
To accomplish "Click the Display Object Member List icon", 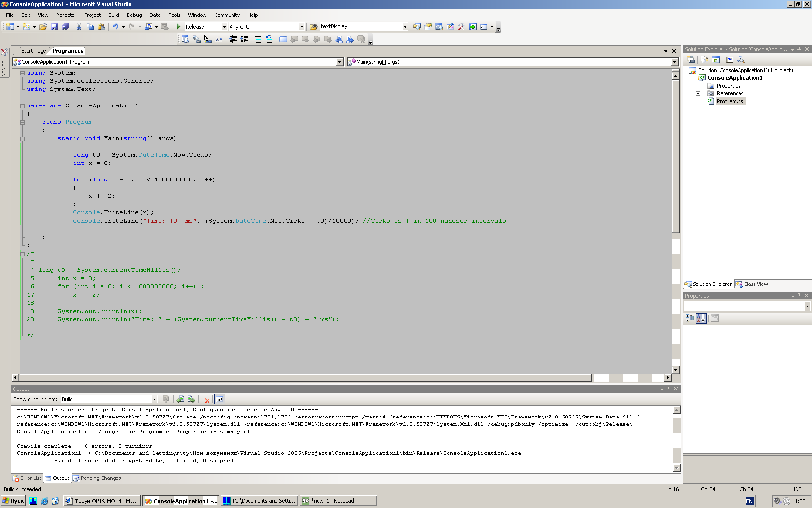I will [x=185, y=39].
